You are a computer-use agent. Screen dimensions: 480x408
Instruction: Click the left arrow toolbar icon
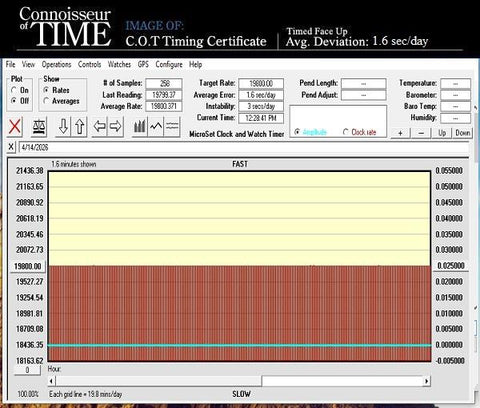pos(99,127)
